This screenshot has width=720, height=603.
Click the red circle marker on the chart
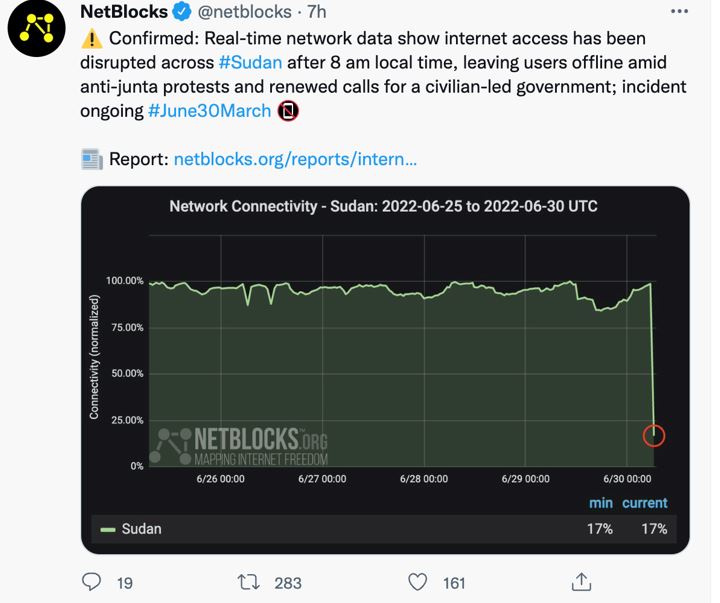(x=653, y=435)
